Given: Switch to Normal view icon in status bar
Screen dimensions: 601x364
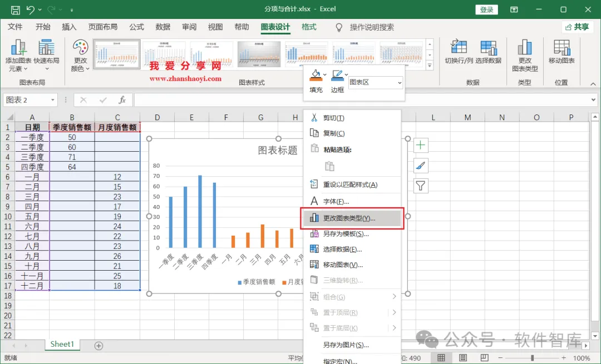Looking at the screenshot, I should tap(441, 357).
